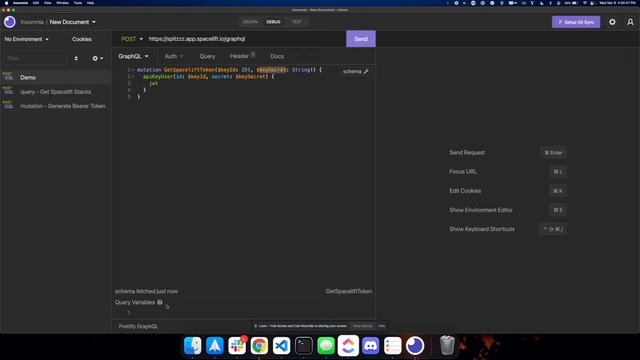Open Messages from the dock
The image size is (640, 360).
click(x=326, y=346)
